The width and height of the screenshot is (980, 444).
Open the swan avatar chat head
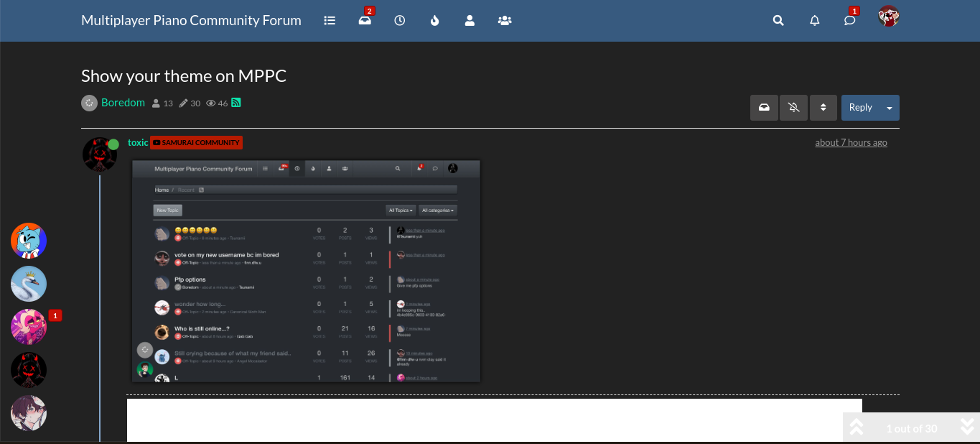29,284
